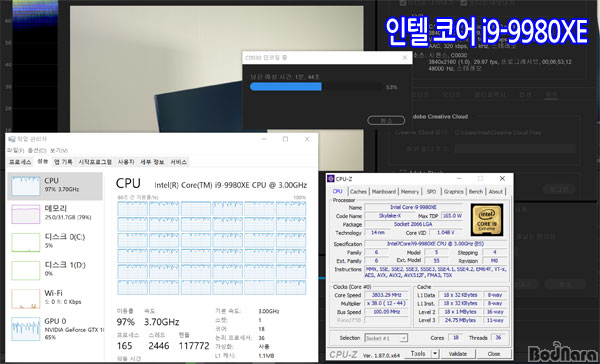Click the Cores count field showing 18
The image size is (600, 364).
pyautogui.click(x=456, y=338)
